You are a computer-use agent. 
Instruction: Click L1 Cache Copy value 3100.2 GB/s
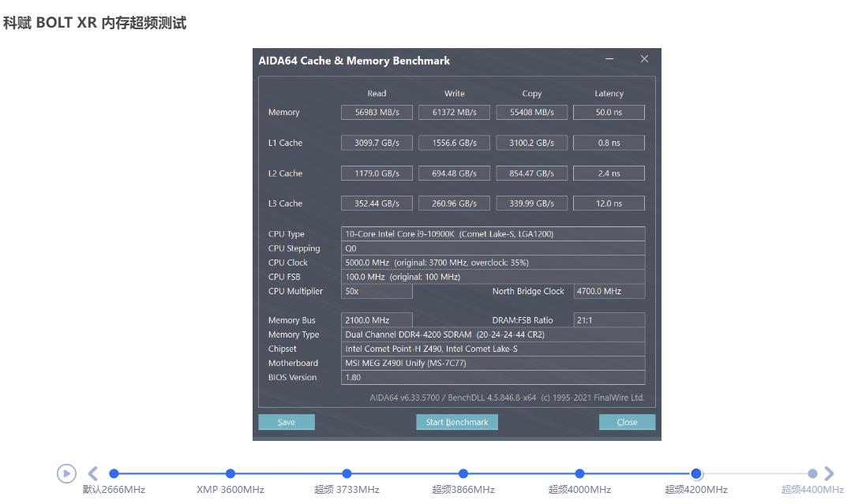[x=531, y=143]
